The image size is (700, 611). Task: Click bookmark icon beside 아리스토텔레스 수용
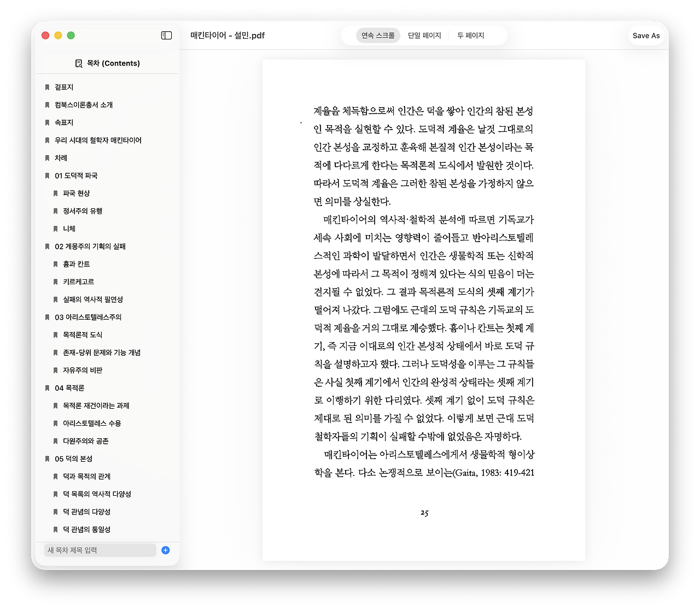pos(55,424)
